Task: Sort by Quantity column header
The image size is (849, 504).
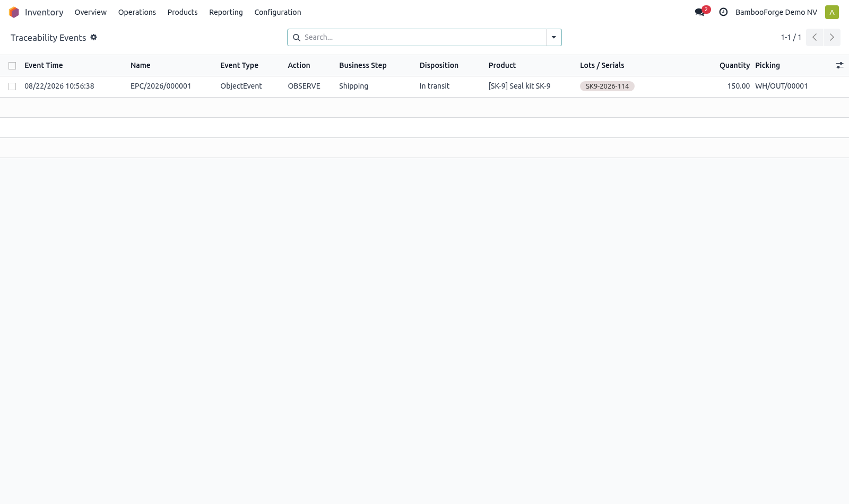Action: click(x=734, y=65)
